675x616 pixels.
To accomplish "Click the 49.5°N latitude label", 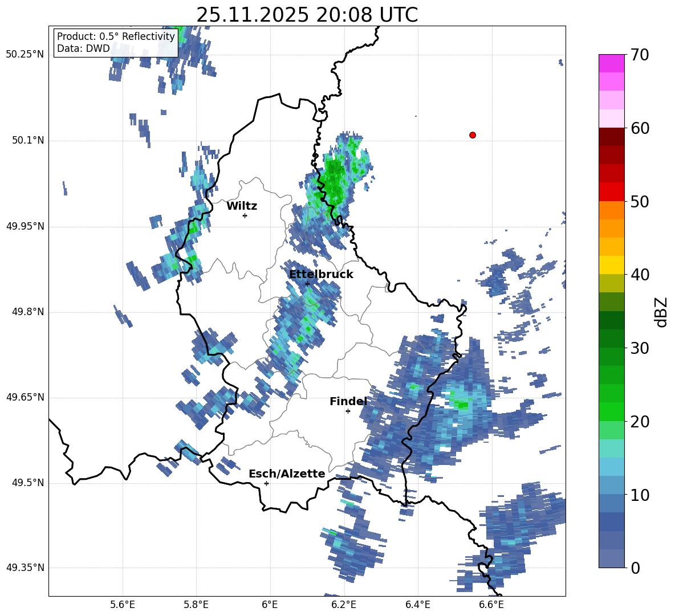I will 27,483.
